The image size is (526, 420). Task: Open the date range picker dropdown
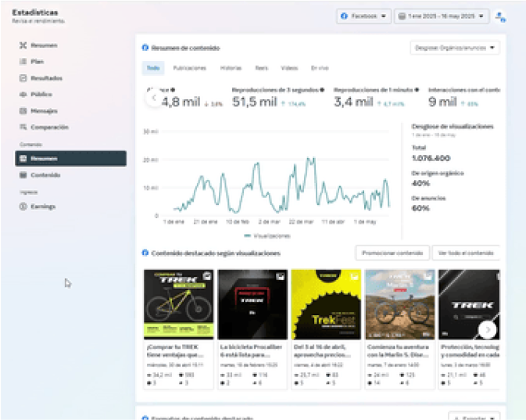click(x=442, y=16)
